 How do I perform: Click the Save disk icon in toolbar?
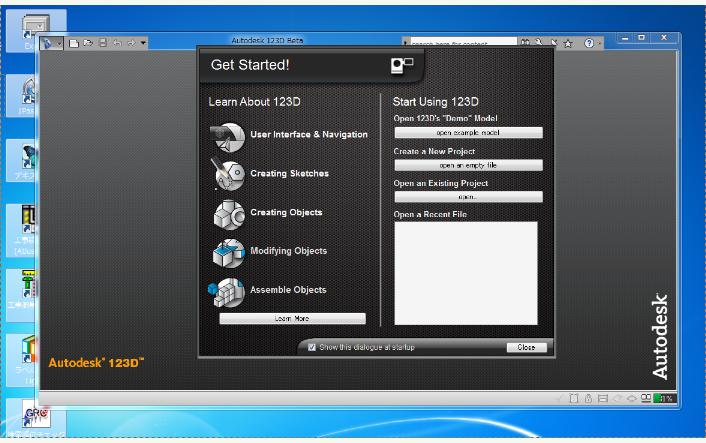point(103,43)
